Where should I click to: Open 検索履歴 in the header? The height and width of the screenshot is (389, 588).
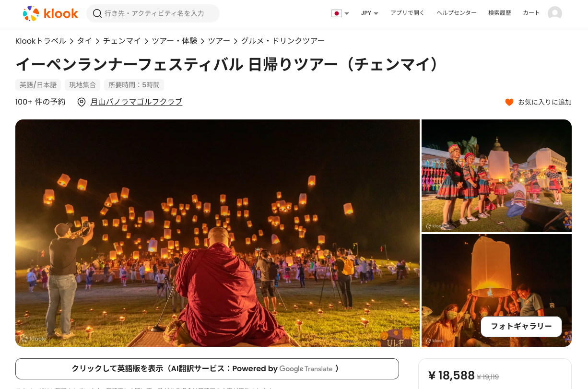pos(500,13)
